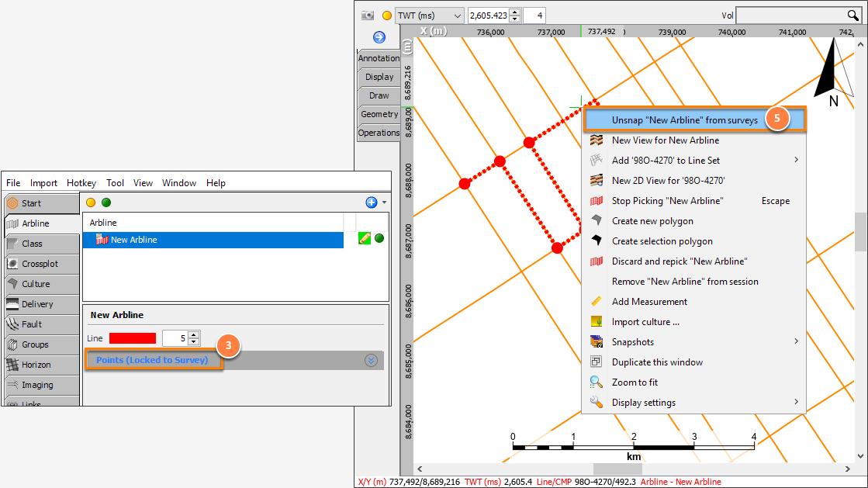The image size is (868, 488).
Task: Open the Import menu
Action: coord(43,183)
